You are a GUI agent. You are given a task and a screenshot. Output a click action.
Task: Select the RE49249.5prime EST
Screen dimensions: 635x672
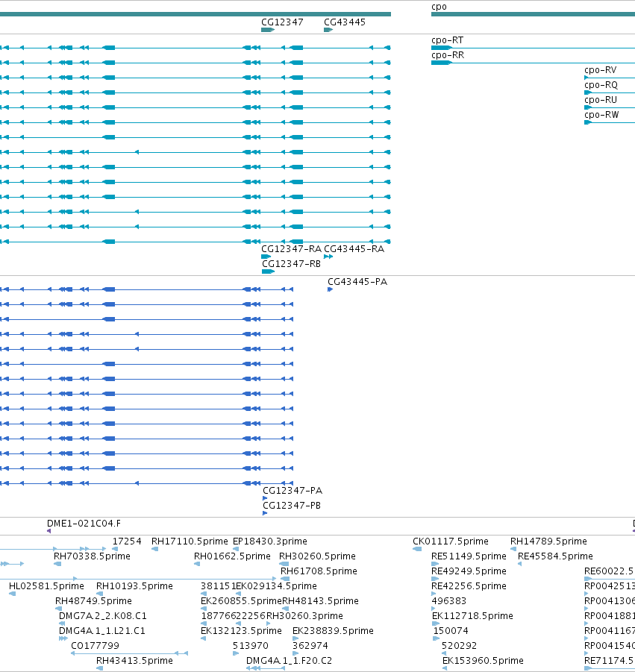469,571
